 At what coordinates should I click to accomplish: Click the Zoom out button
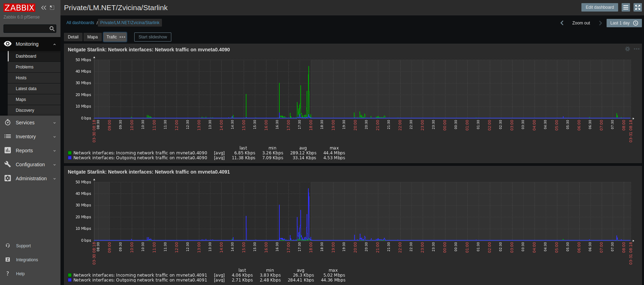581,23
